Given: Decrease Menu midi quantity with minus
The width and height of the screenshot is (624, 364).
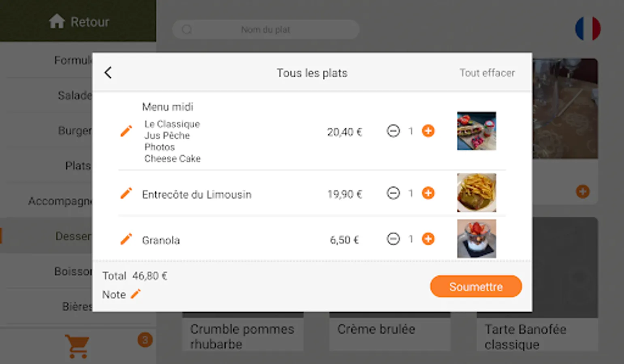Looking at the screenshot, I should (x=393, y=131).
